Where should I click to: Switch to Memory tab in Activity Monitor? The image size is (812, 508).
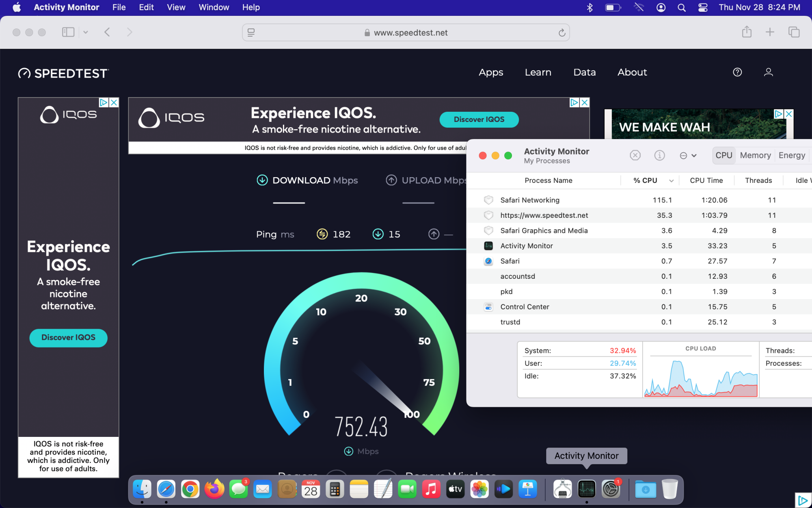(x=756, y=154)
